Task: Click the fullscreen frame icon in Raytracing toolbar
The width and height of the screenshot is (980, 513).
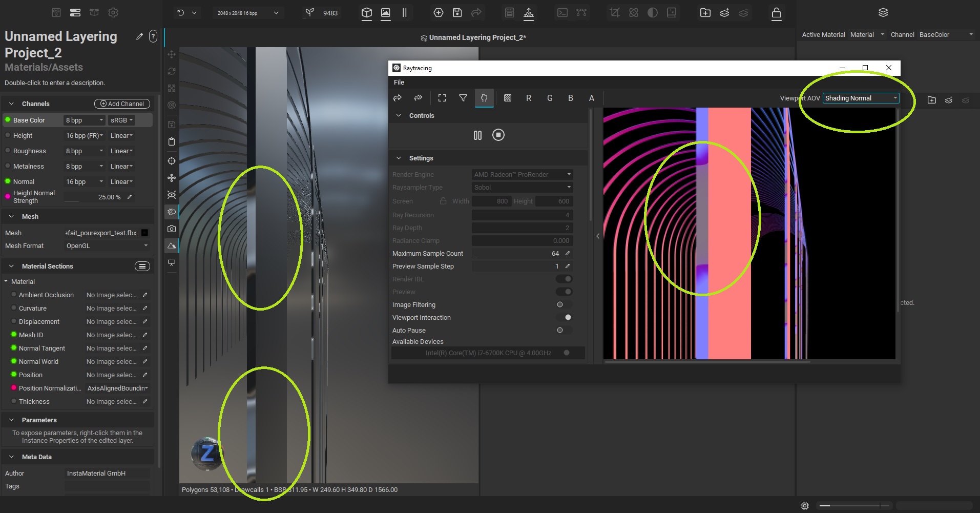Action: pyautogui.click(x=442, y=98)
